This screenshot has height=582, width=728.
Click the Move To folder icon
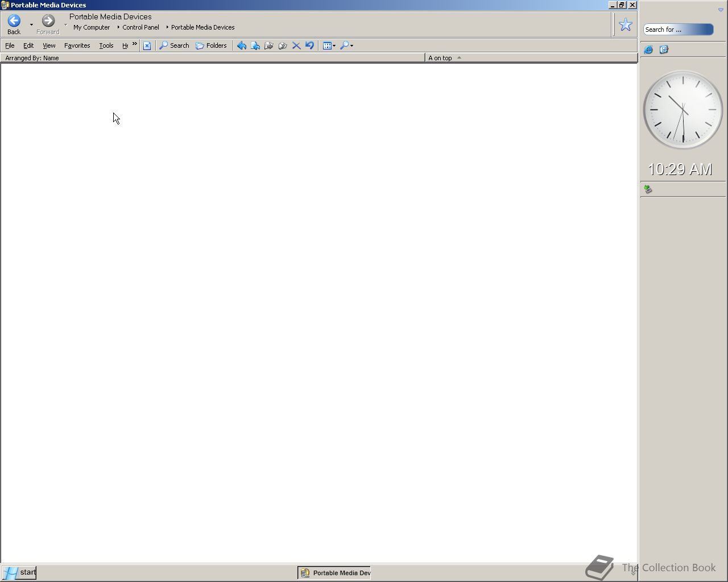(255, 45)
